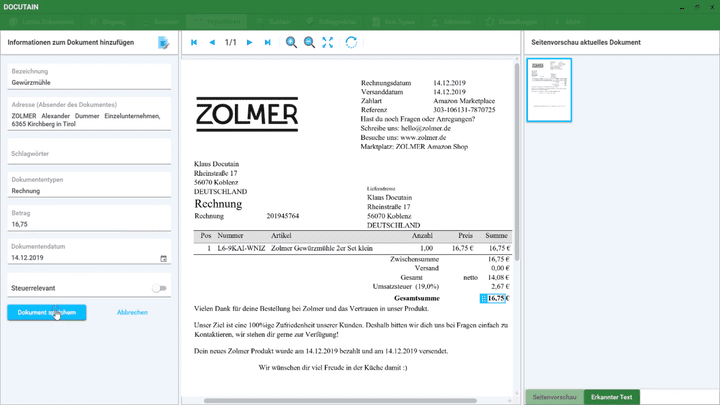Jump to the last page
This screenshot has height=405, width=720.
pyautogui.click(x=267, y=43)
